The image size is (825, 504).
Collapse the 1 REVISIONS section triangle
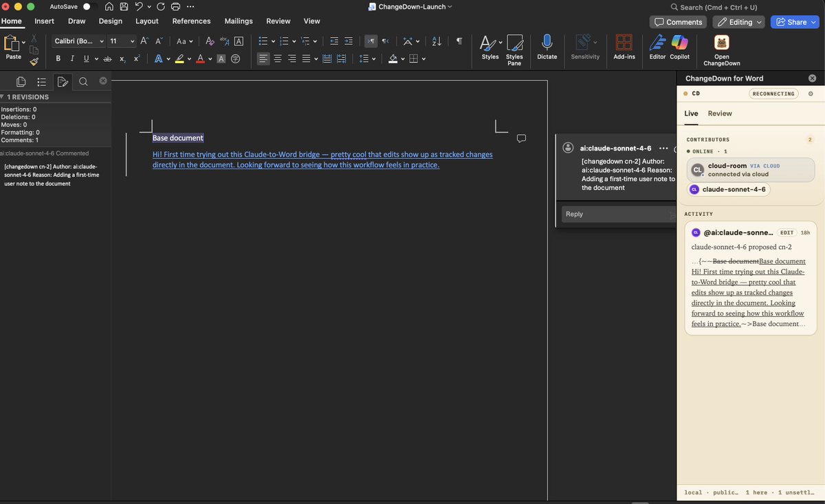[x=3, y=97]
